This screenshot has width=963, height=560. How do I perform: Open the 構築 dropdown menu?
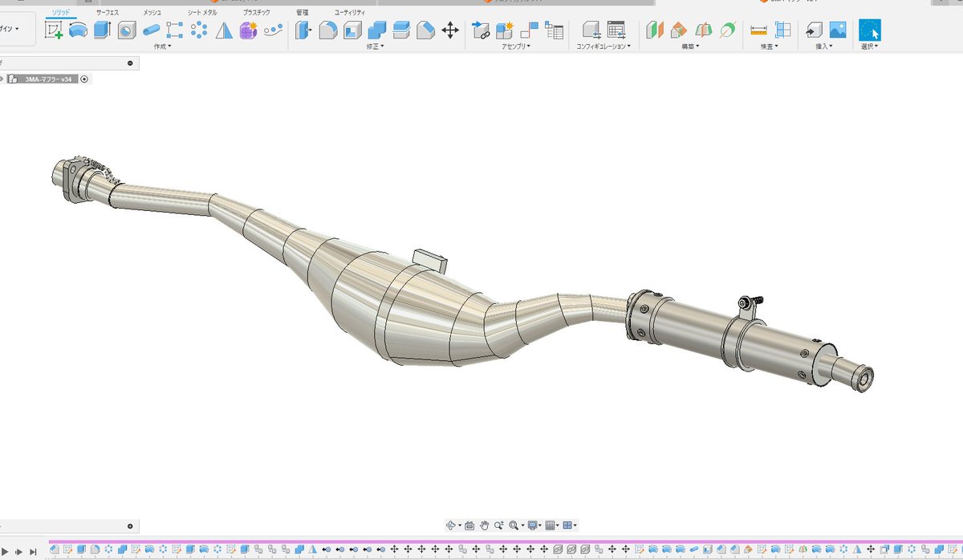click(691, 47)
